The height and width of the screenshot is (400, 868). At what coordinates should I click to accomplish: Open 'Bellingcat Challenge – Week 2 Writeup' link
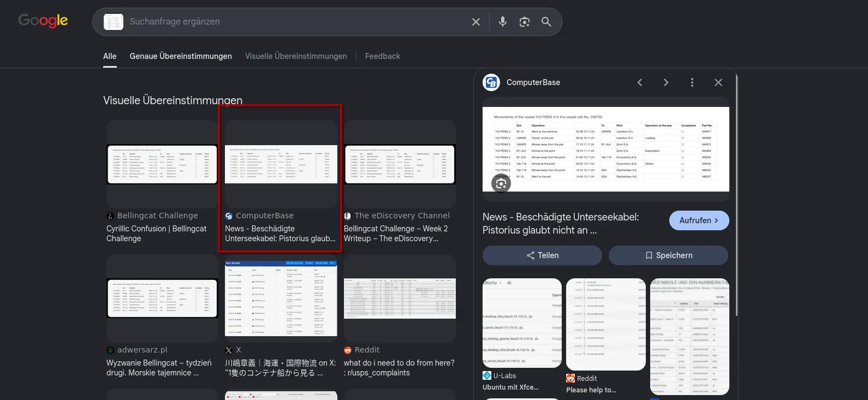[x=396, y=234]
